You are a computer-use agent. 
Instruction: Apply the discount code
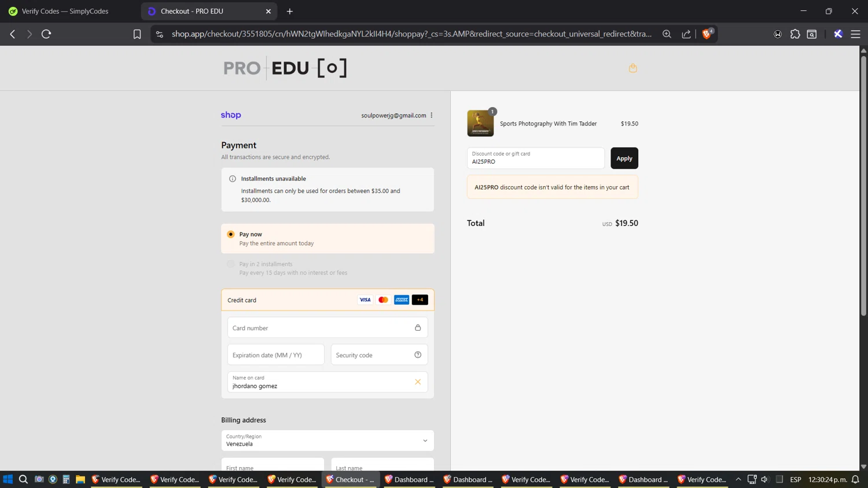pyautogui.click(x=624, y=158)
